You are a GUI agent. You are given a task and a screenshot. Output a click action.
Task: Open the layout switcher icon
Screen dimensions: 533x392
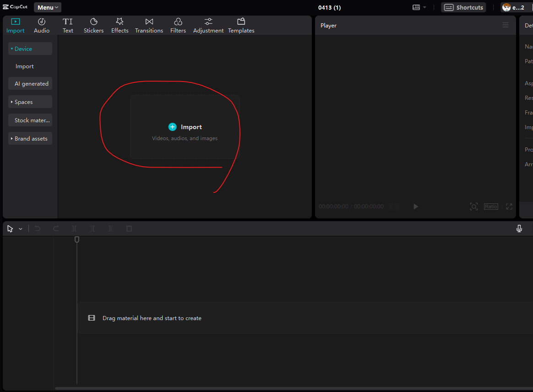pos(416,7)
